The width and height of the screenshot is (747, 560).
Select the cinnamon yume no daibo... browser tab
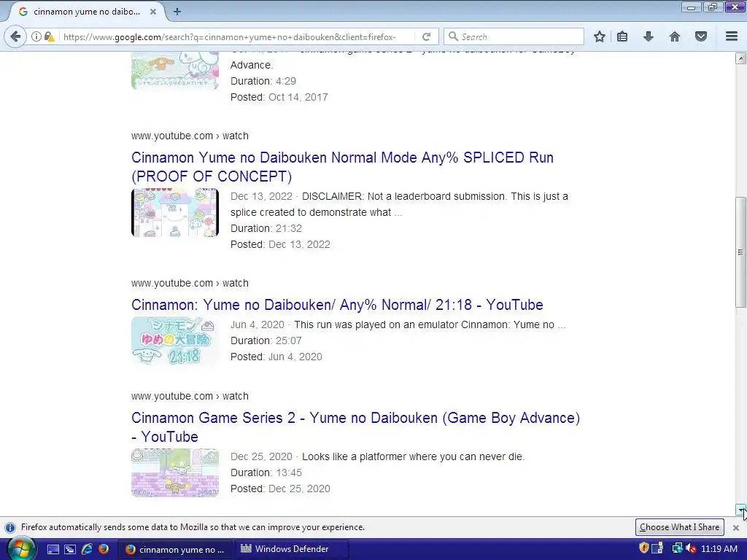[87, 12]
